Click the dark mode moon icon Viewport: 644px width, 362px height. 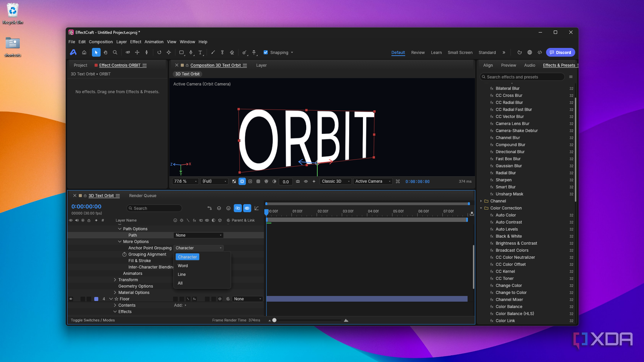click(520, 52)
